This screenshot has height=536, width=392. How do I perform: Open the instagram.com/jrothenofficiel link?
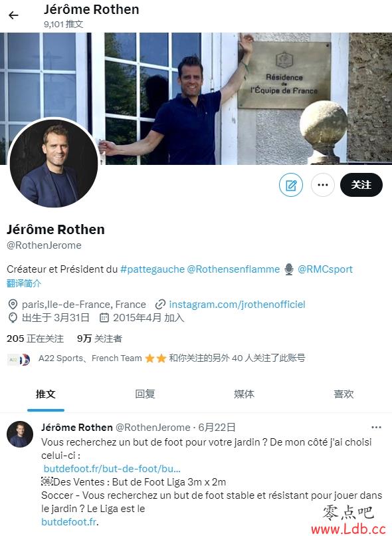[237, 305]
